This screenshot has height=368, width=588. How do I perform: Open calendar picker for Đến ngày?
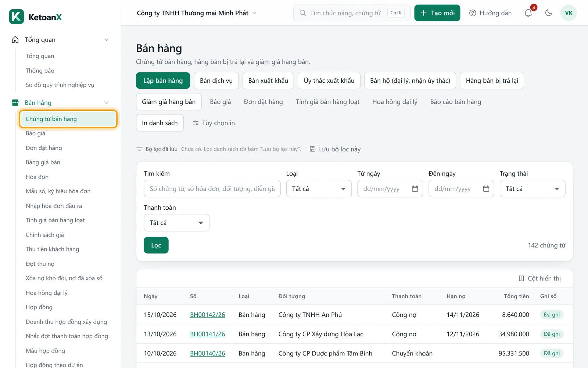(486, 189)
